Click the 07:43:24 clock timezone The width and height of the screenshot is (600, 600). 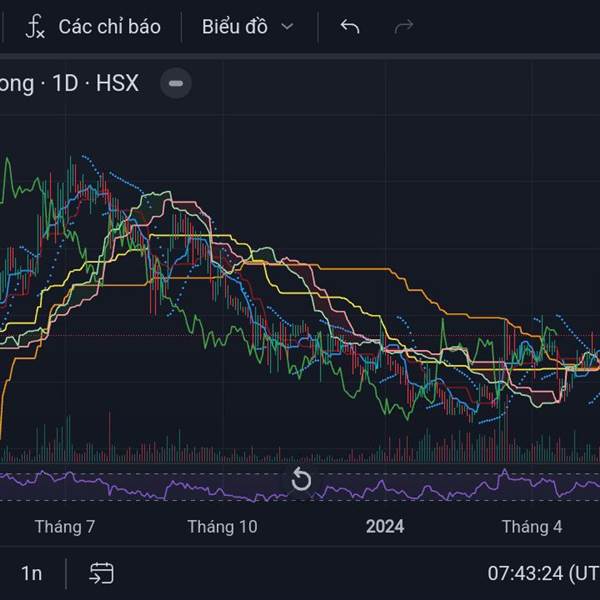tap(543, 573)
